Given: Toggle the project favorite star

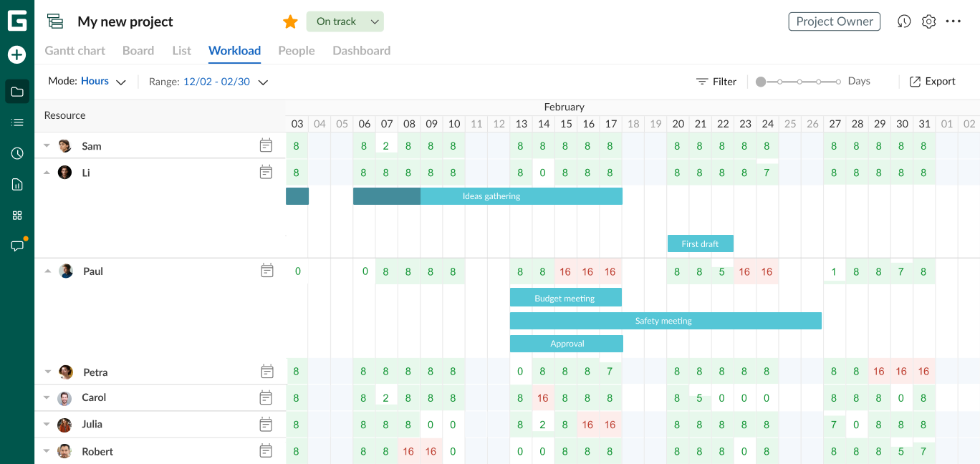Looking at the screenshot, I should 290,21.
